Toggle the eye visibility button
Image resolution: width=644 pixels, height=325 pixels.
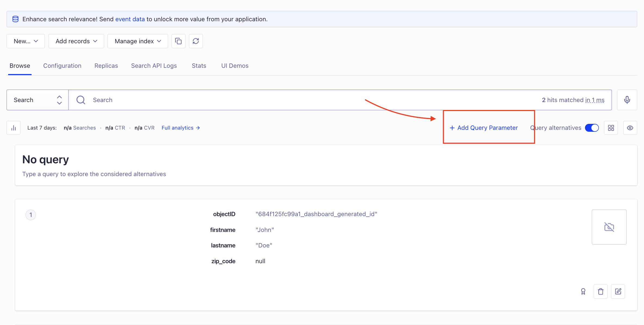630,128
